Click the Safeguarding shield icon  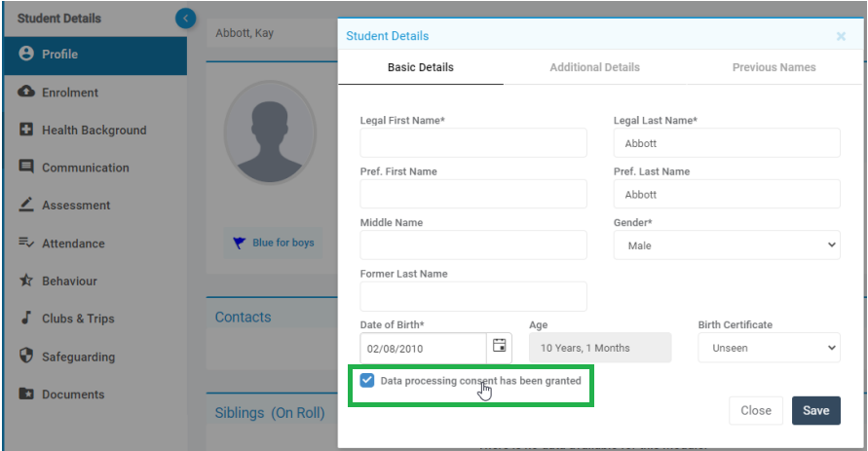pos(26,356)
